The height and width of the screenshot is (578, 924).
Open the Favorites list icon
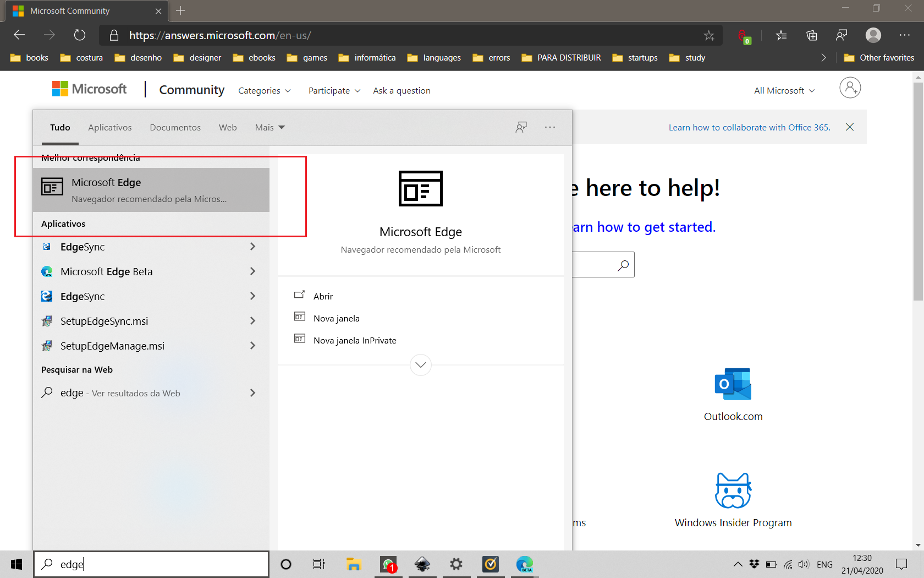point(781,36)
